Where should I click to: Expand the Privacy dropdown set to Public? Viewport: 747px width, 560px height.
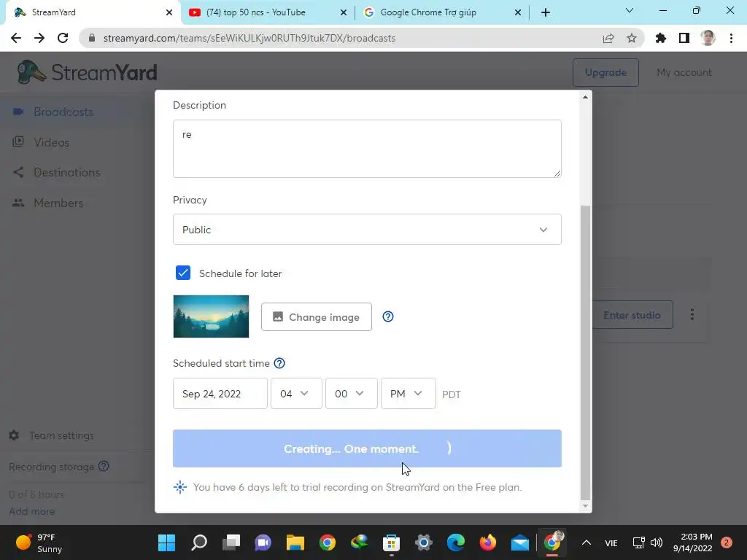pyautogui.click(x=367, y=230)
